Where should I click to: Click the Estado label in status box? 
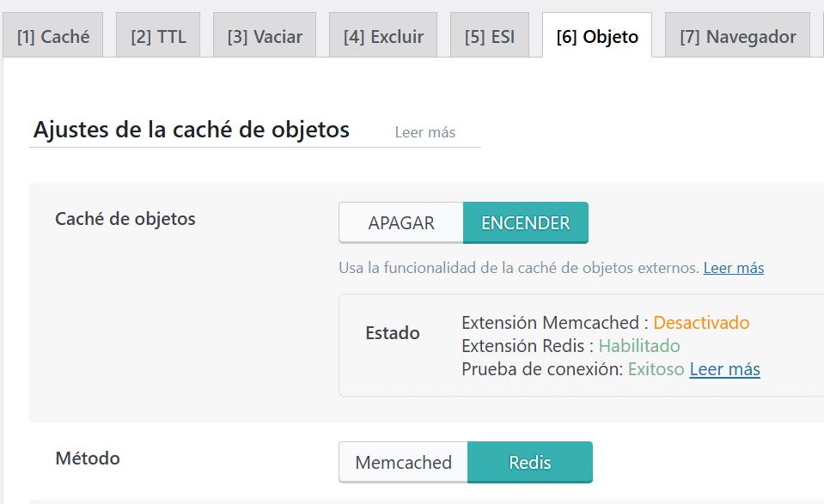(393, 333)
